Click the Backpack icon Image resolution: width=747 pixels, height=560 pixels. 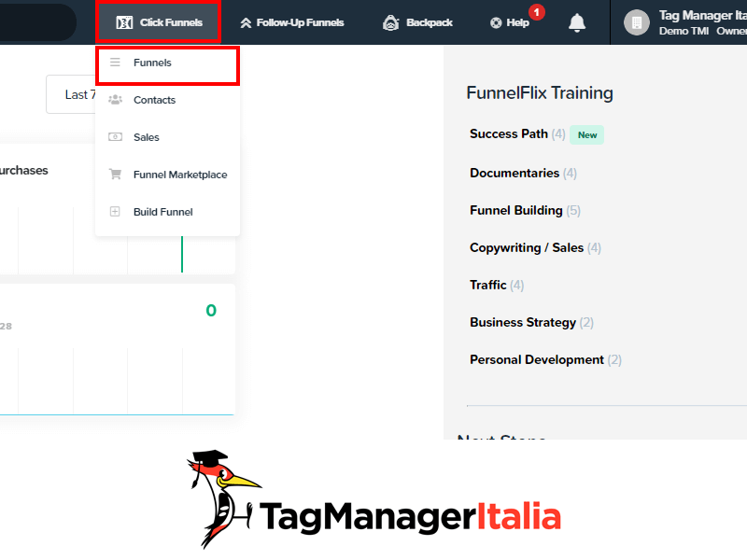click(x=390, y=22)
